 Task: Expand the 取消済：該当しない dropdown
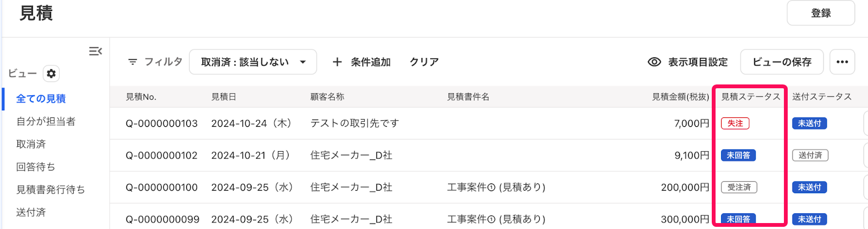pos(253,62)
